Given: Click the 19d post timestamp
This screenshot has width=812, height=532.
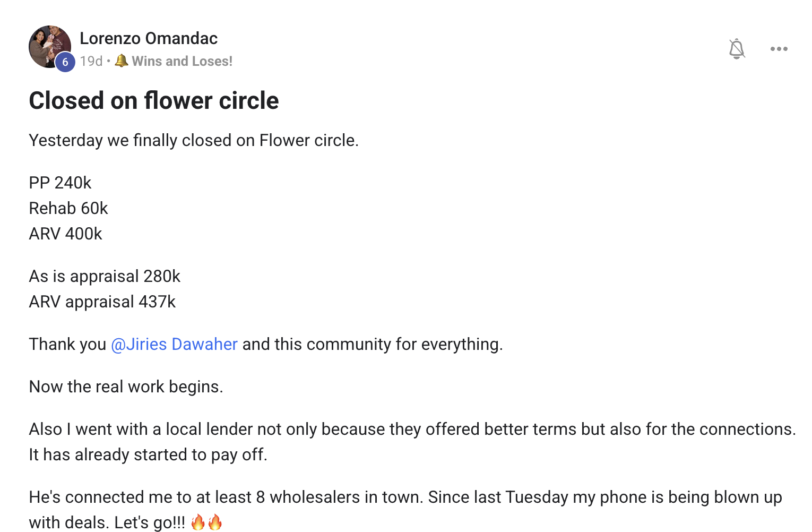Looking at the screenshot, I should click(91, 61).
